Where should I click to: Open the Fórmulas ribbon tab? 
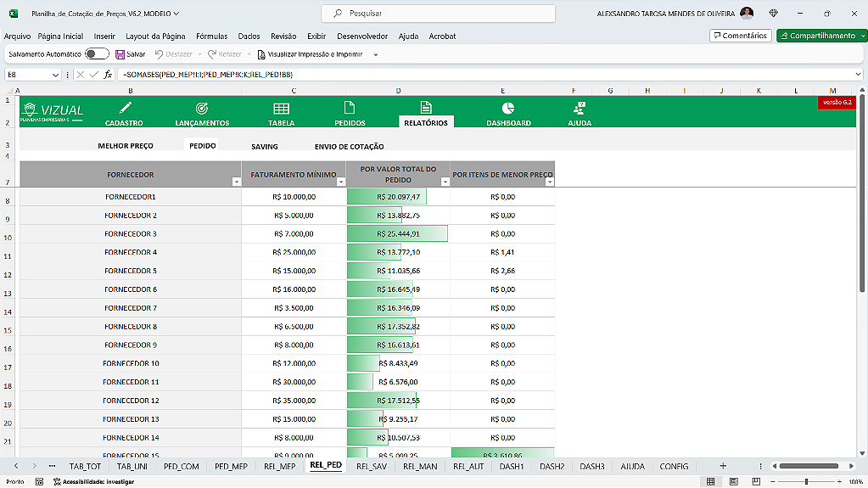click(211, 36)
